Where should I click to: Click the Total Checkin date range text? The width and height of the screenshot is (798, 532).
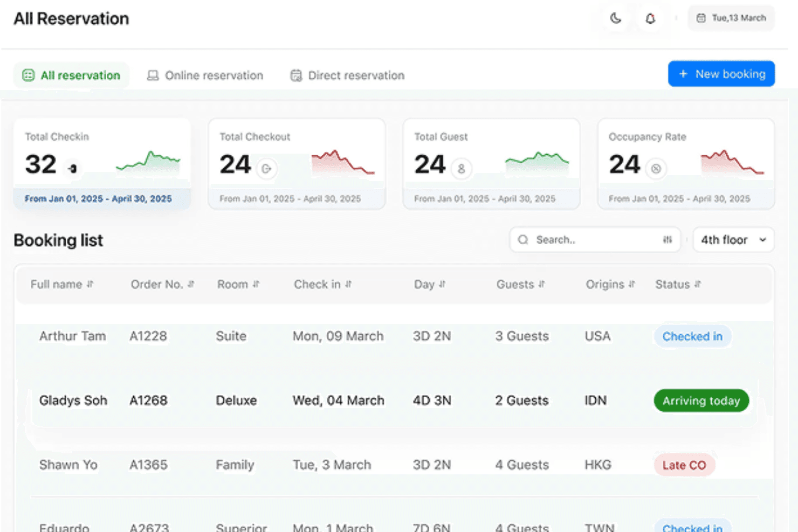(x=98, y=199)
